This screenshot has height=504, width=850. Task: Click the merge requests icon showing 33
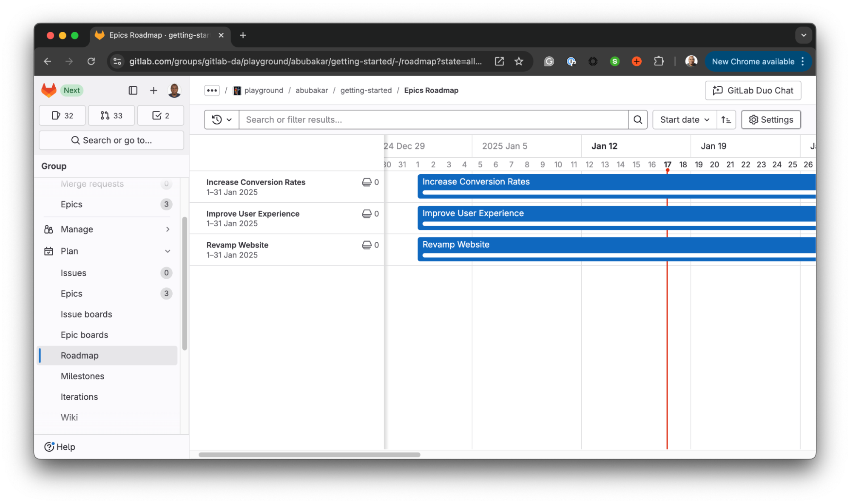[112, 115]
